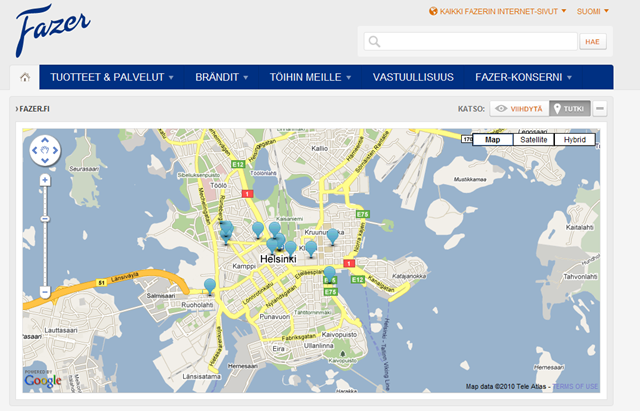Screen dimensions: 640x411
Task: Open the Tuotteet & Palvelut menu
Action: pos(112,77)
